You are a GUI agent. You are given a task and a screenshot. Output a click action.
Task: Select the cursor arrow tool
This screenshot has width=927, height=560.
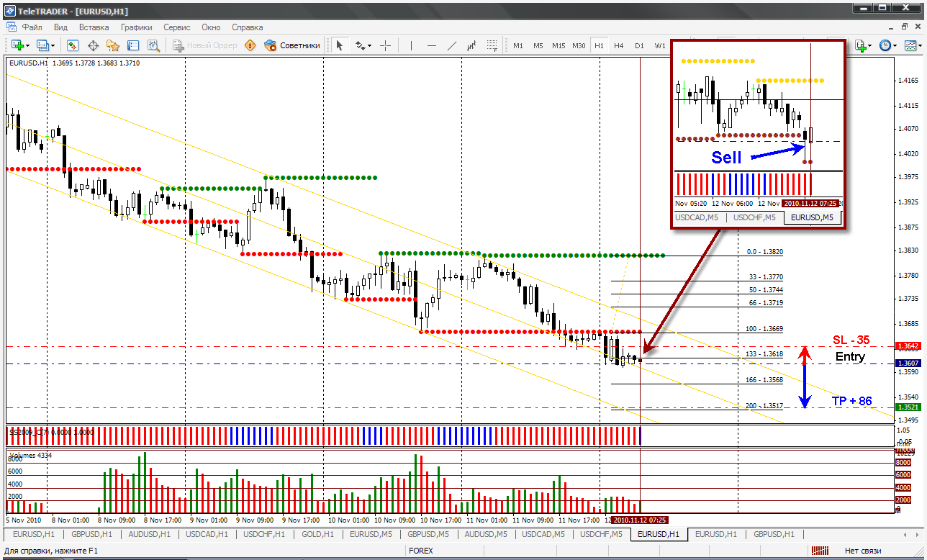click(340, 45)
